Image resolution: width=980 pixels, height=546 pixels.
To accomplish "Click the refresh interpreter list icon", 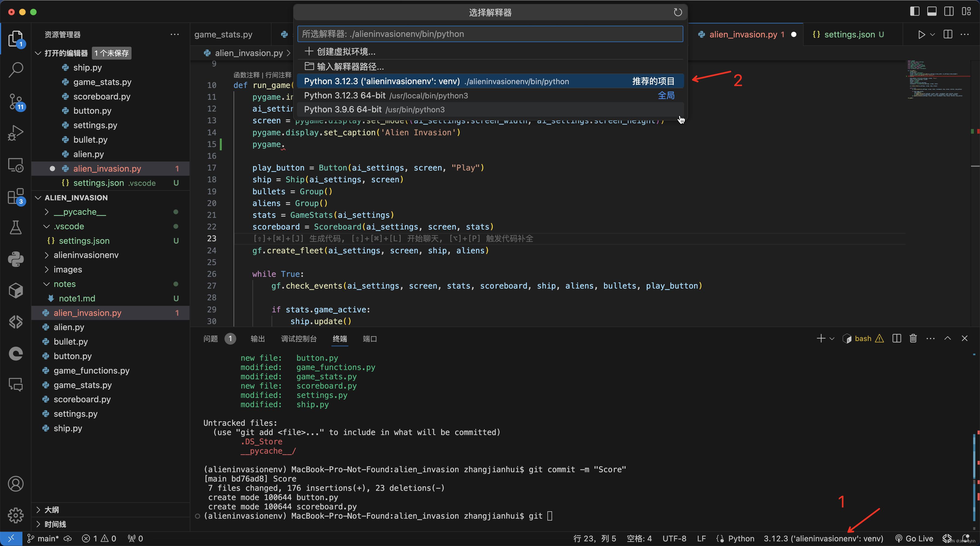I will (x=678, y=13).
